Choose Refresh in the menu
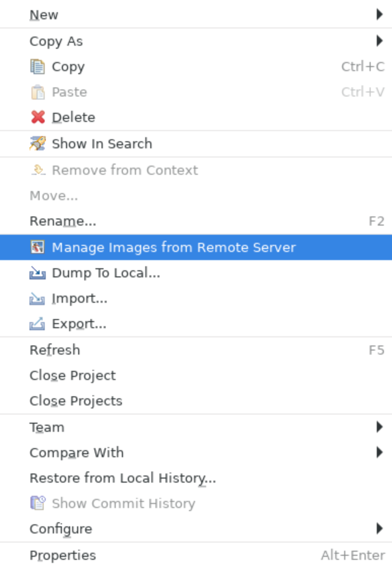This screenshot has height=569, width=392. (x=196, y=350)
